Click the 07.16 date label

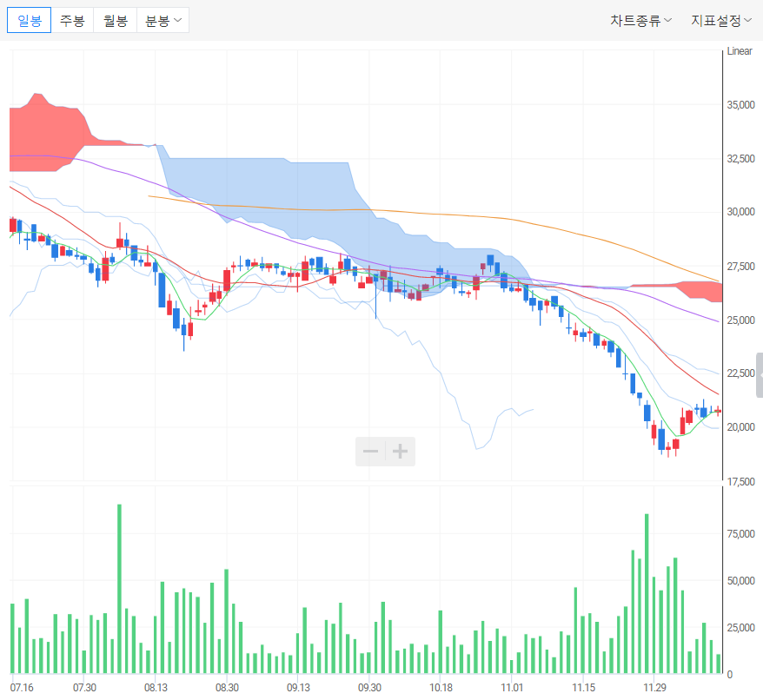click(x=22, y=687)
